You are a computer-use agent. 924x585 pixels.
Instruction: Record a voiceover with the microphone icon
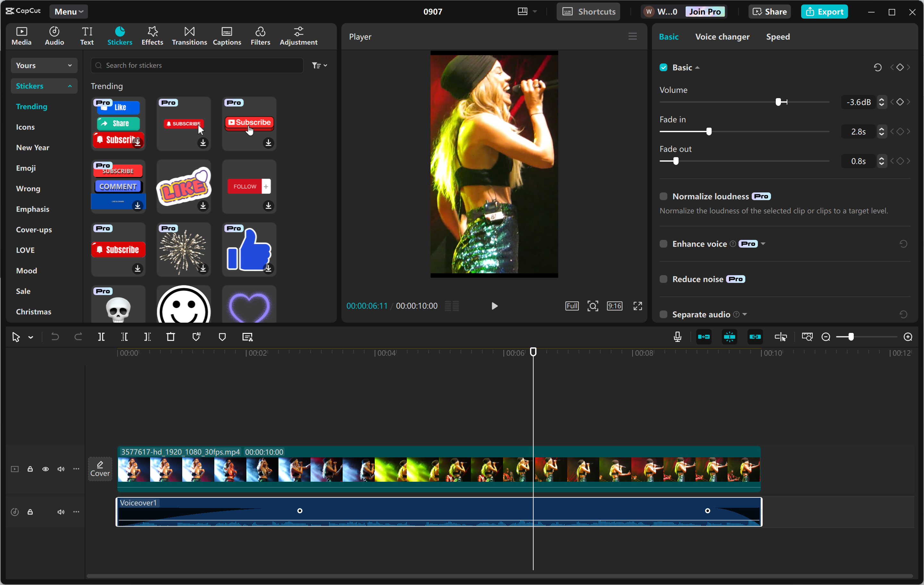678,337
